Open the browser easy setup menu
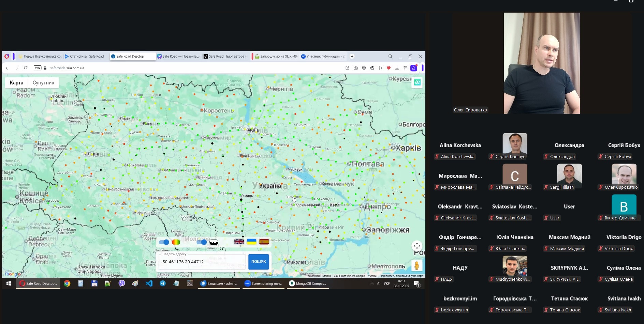 (x=405, y=68)
